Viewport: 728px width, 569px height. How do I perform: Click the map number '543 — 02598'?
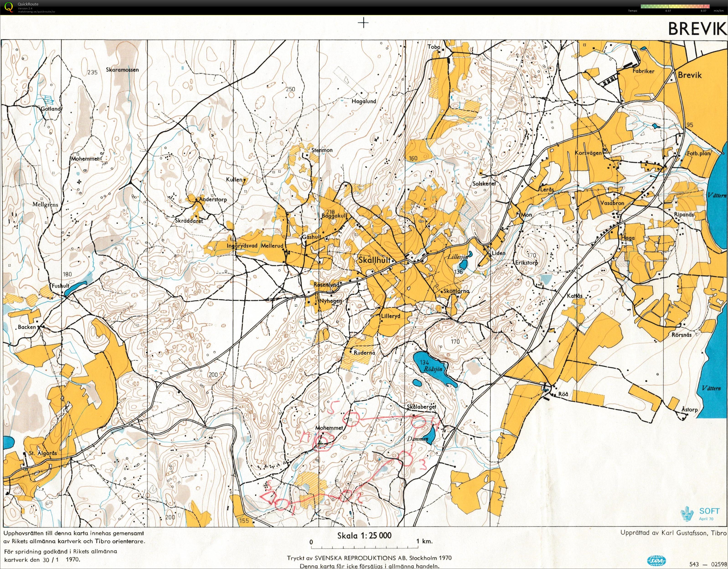click(708, 564)
